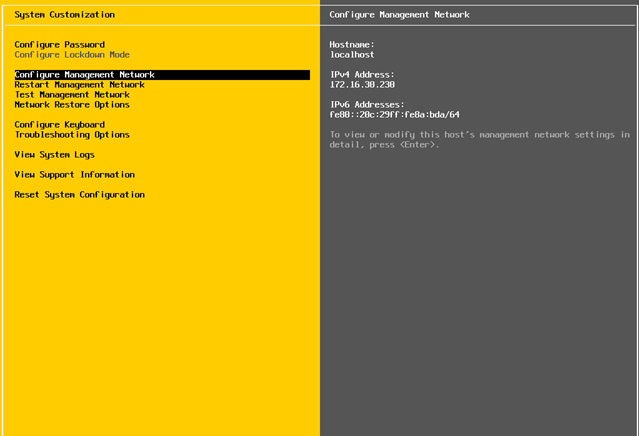The image size is (639, 436).
Task: Click the localhost hostname value
Action: [x=352, y=55]
